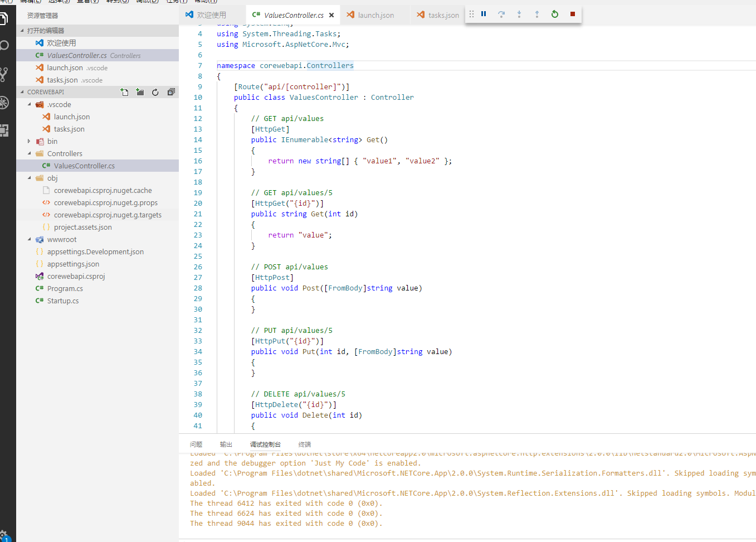The image size is (756, 542).
Task: Click the Step Over debug button
Action: tap(501, 14)
